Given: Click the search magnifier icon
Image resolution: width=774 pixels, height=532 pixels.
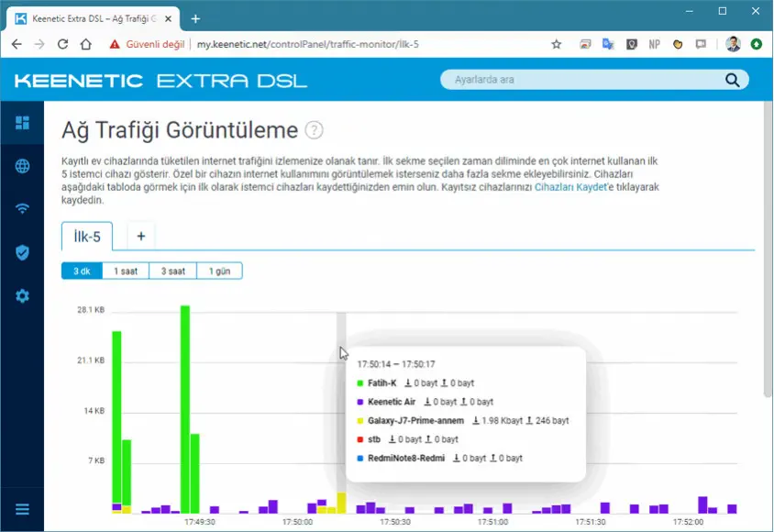Looking at the screenshot, I should click(x=732, y=80).
